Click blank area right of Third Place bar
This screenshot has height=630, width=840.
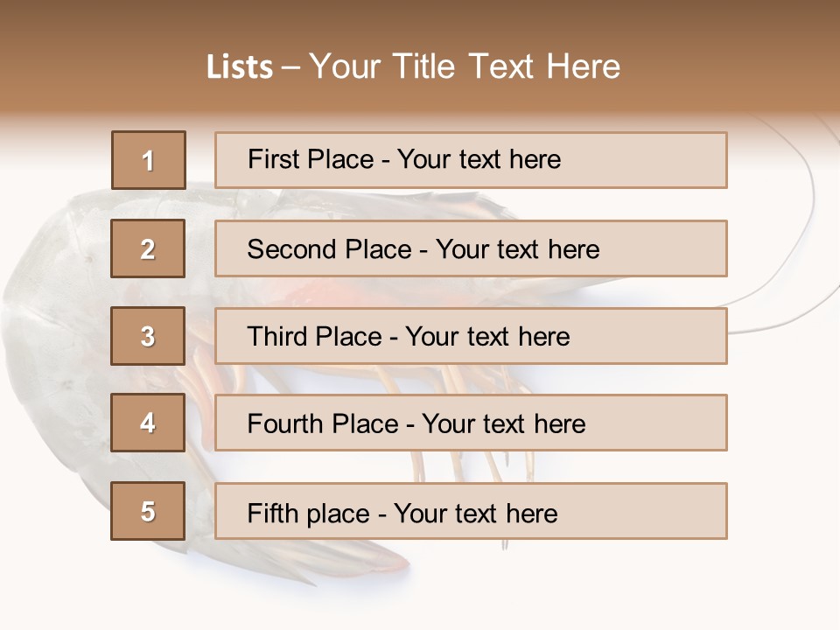pos(783,367)
